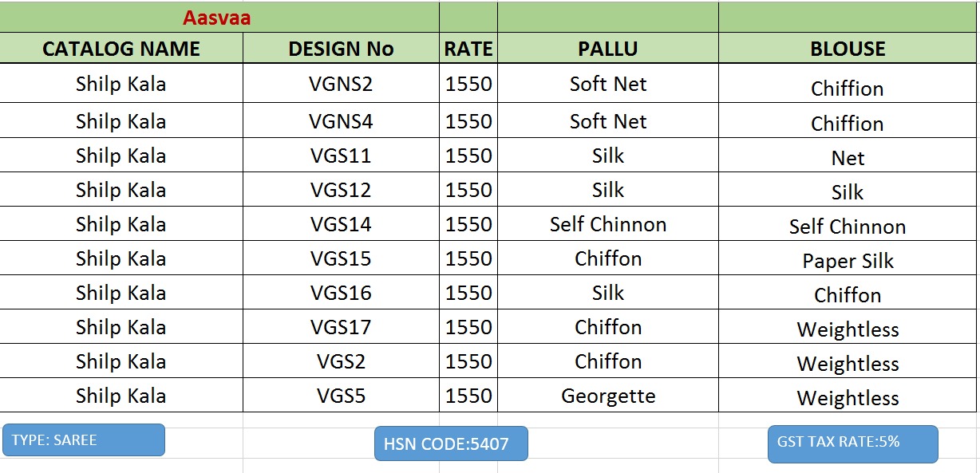
Task: Click the HSN CODE:5407 button
Action: point(451,443)
